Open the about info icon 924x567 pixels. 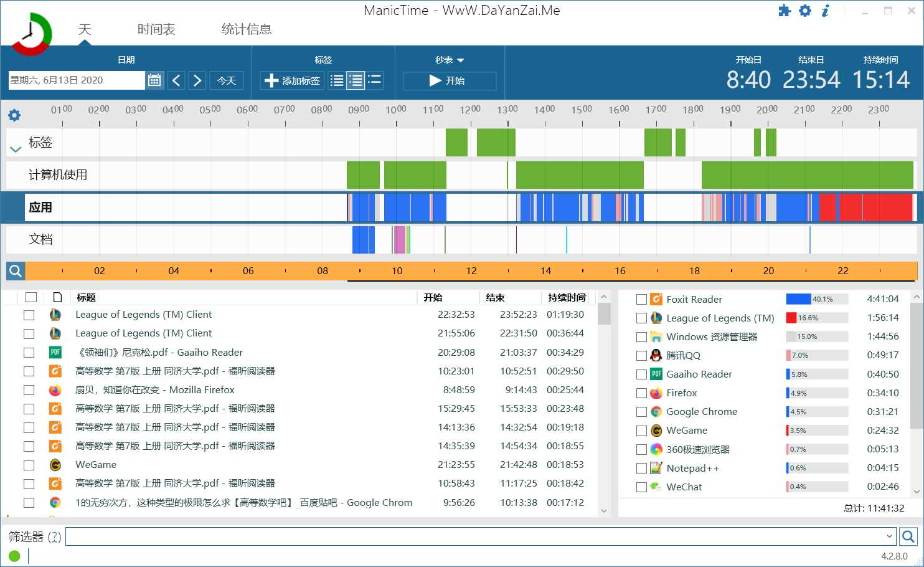(826, 11)
